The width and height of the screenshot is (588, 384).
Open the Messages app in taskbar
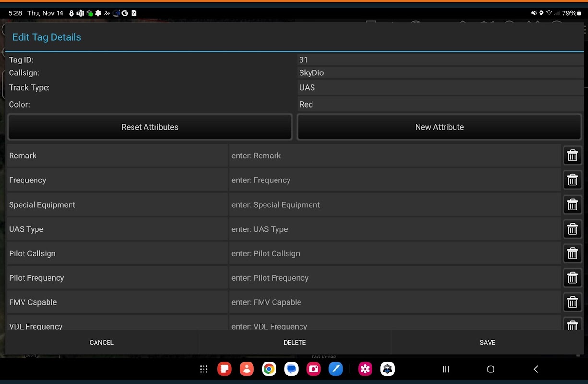291,369
